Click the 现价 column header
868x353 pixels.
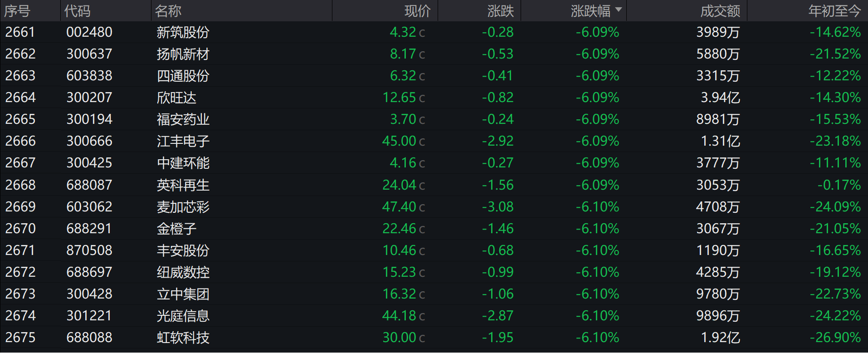pyautogui.click(x=417, y=11)
